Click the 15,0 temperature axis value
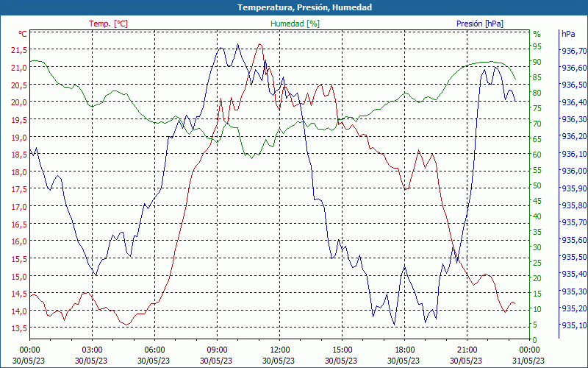Viewport: 588px width, 368px height. [x=19, y=277]
